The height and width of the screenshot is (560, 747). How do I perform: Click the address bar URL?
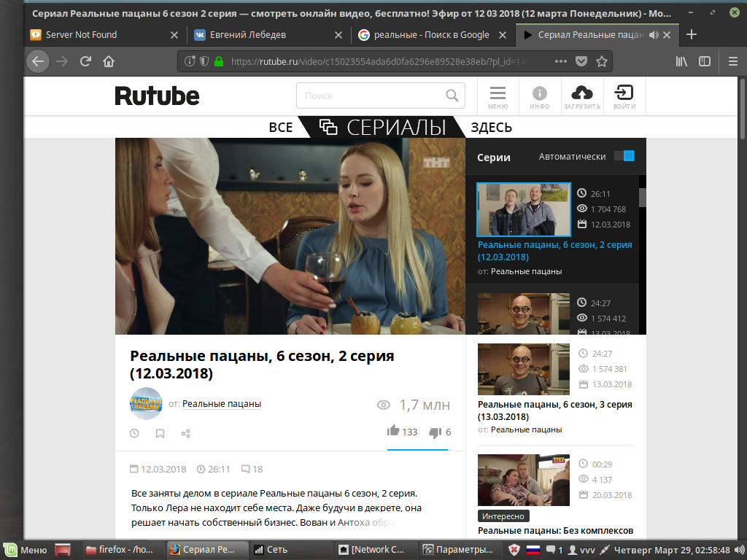pyautogui.click(x=379, y=61)
